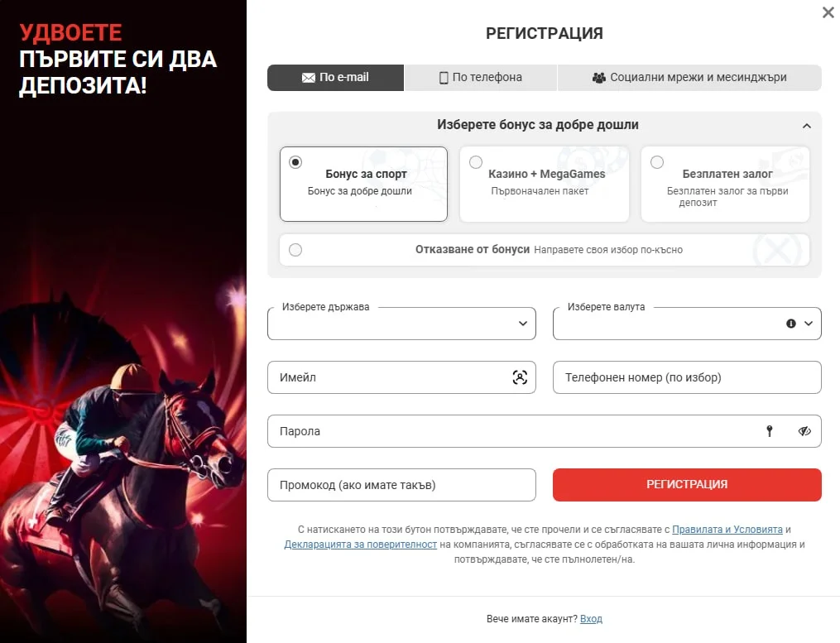Click the phone icon on По телефона tab
This screenshot has width=840, height=643.
(x=444, y=78)
